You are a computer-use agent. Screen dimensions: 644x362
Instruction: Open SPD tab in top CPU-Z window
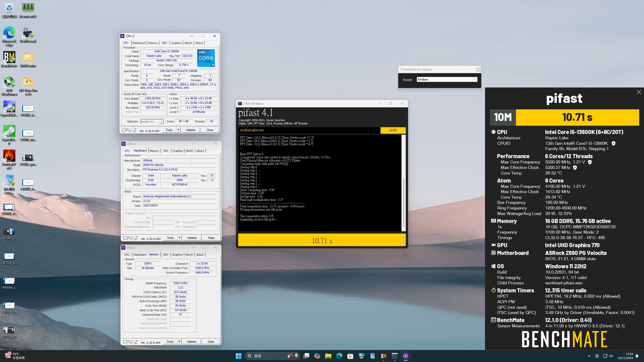pos(165,43)
